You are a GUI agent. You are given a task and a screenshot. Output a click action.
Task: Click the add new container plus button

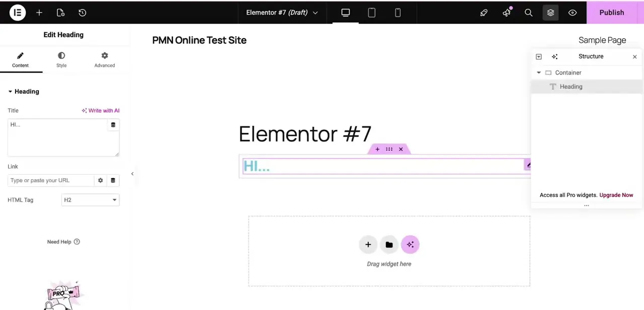368,245
